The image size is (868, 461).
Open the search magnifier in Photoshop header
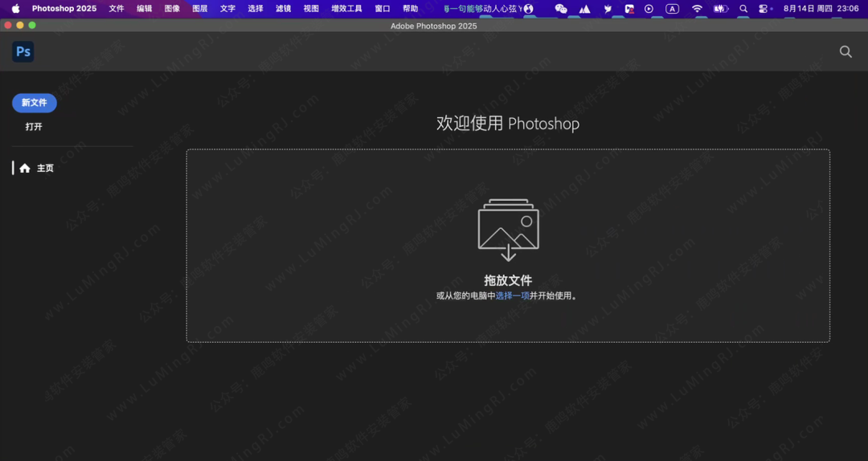click(845, 51)
